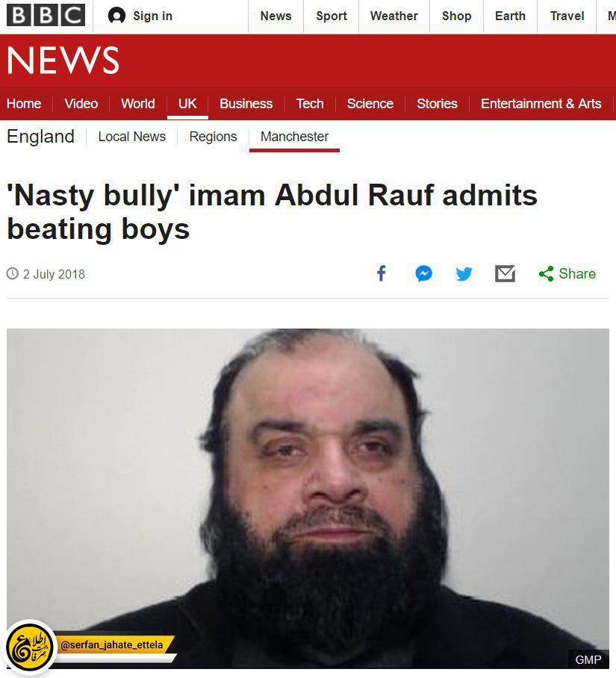616x678 pixels.
Task: Share article on Twitter
Action: (x=464, y=274)
